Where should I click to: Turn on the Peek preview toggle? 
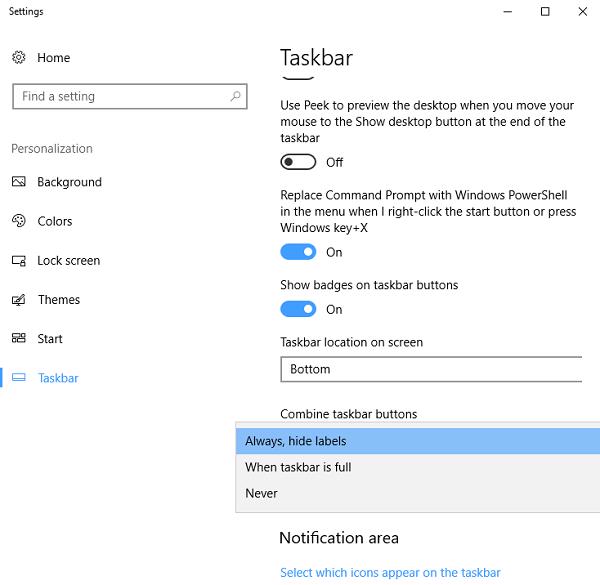[298, 162]
